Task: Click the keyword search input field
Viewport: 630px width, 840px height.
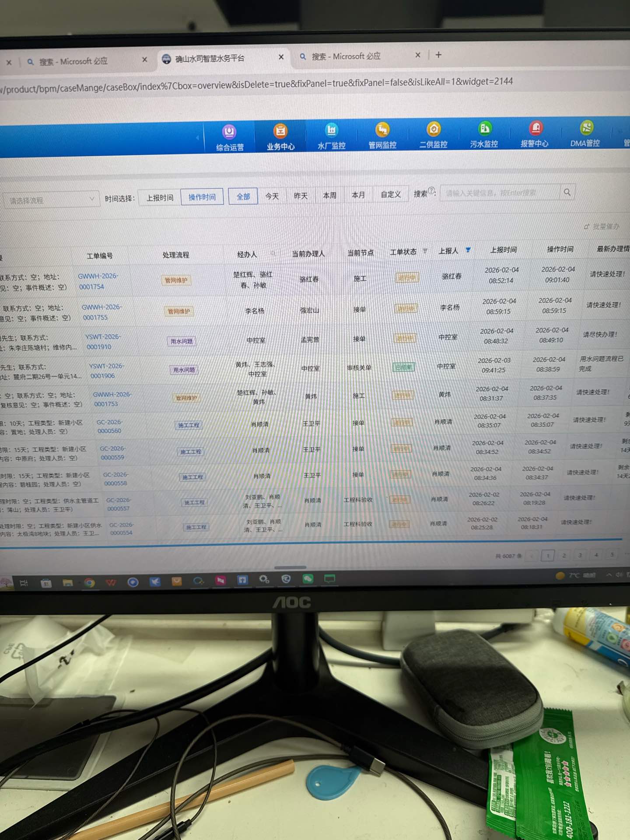Action: click(499, 193)
